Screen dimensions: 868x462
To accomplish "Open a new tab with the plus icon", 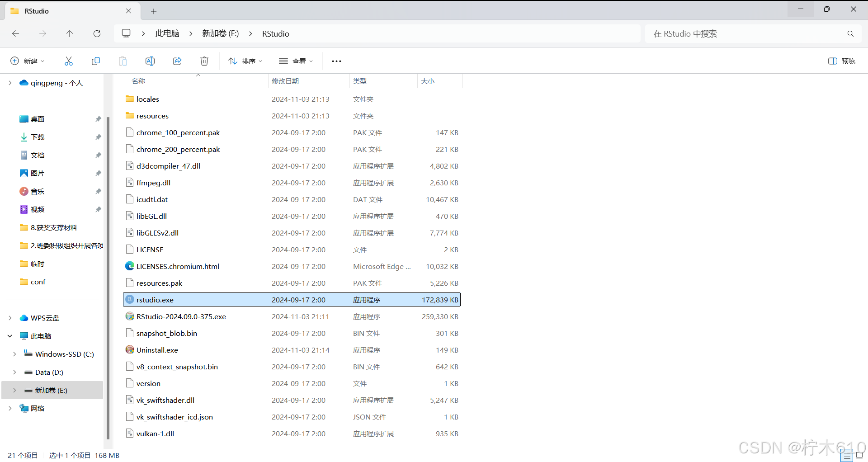I will (154, 11).
